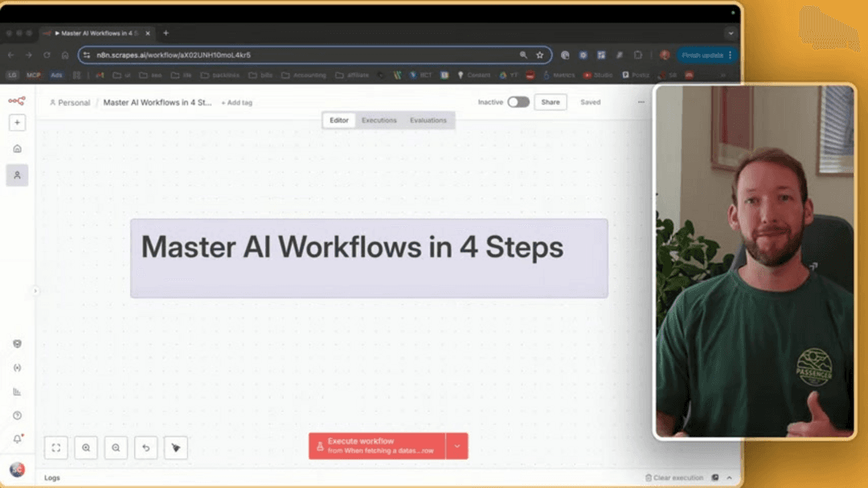Open the insights chart icon in sidebar
The width and height of the screenshot is (868, 488).
(18, 392)
